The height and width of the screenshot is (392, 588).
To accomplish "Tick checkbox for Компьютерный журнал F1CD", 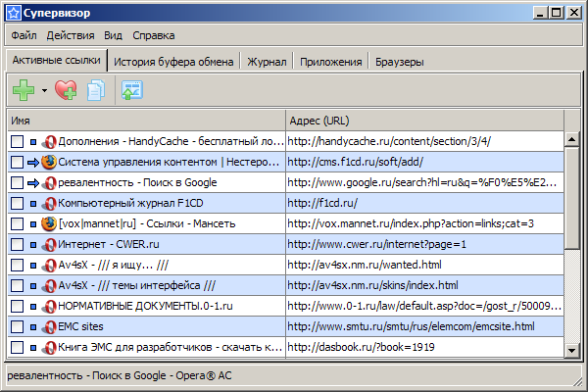I will coord(17,203).
